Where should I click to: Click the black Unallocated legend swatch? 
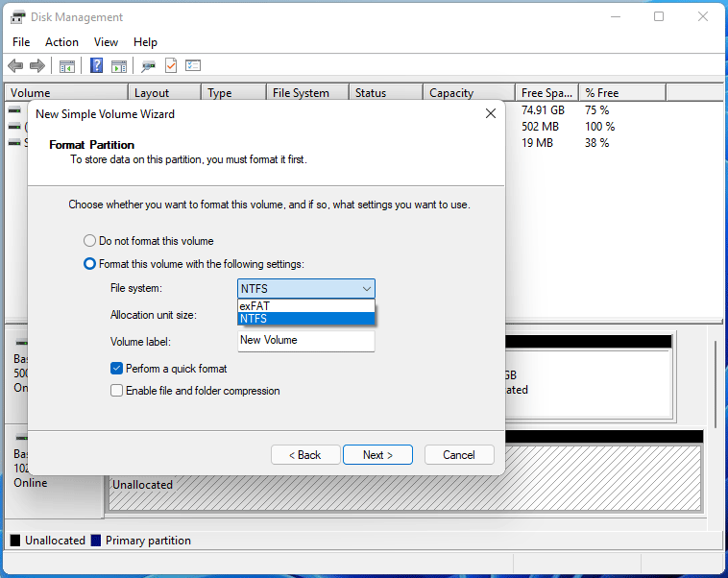(15, 541)
